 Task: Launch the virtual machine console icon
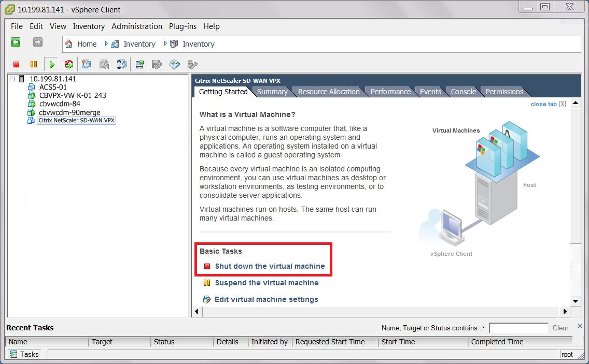139,65
